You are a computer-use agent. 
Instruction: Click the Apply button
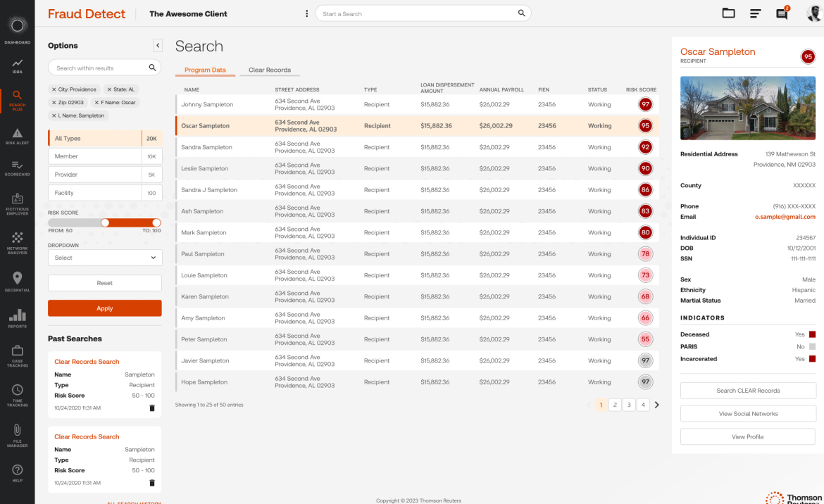point(104,308)
